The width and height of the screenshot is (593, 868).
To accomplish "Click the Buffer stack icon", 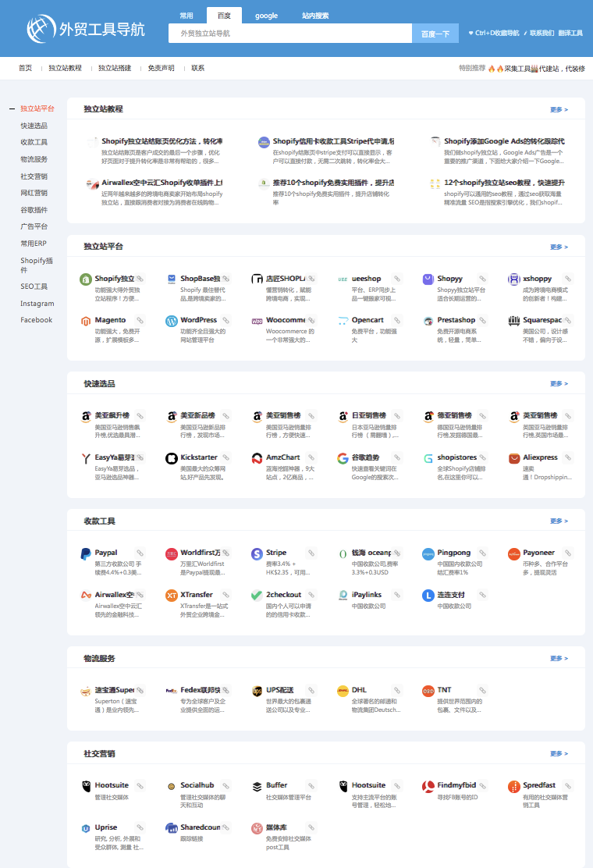I will click(257, 786).
